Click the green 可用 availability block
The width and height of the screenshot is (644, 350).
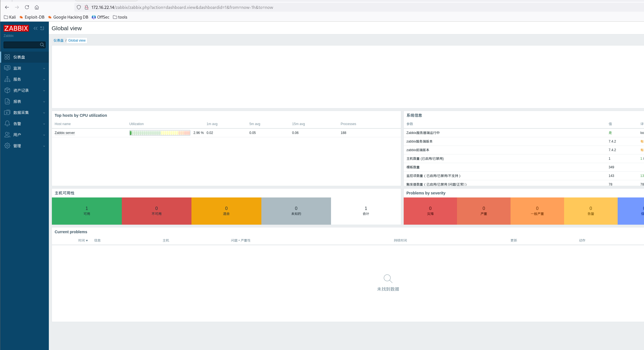(x=87, y=211)
